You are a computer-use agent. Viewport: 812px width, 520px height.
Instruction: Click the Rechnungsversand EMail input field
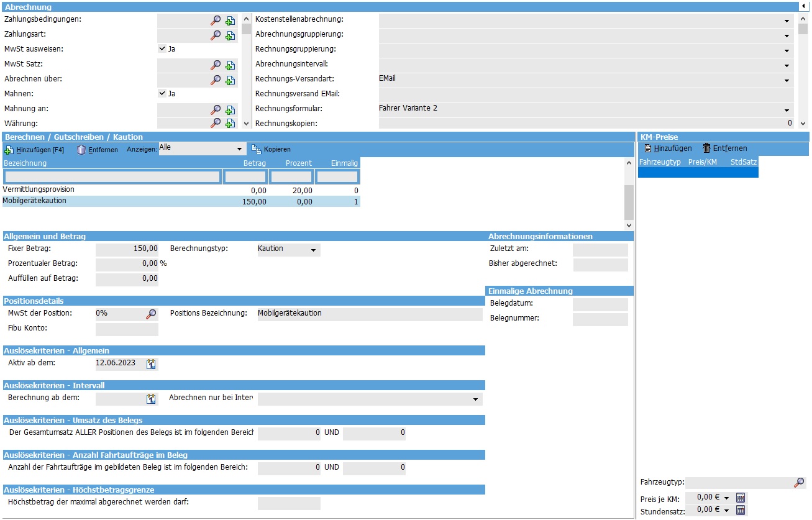[586, 95]
